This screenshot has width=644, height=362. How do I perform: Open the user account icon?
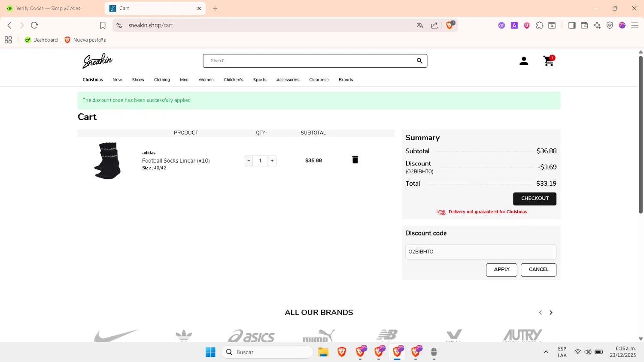524,61
